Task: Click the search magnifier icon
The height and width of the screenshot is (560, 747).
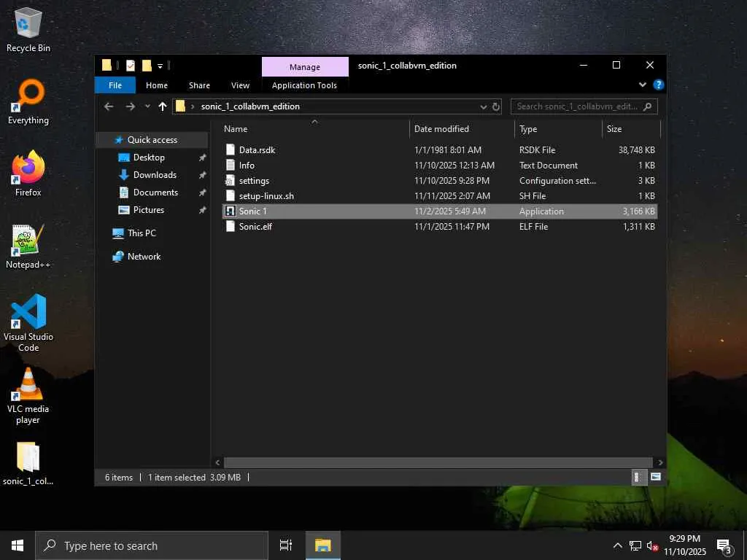Action: [x=648, y=106]
